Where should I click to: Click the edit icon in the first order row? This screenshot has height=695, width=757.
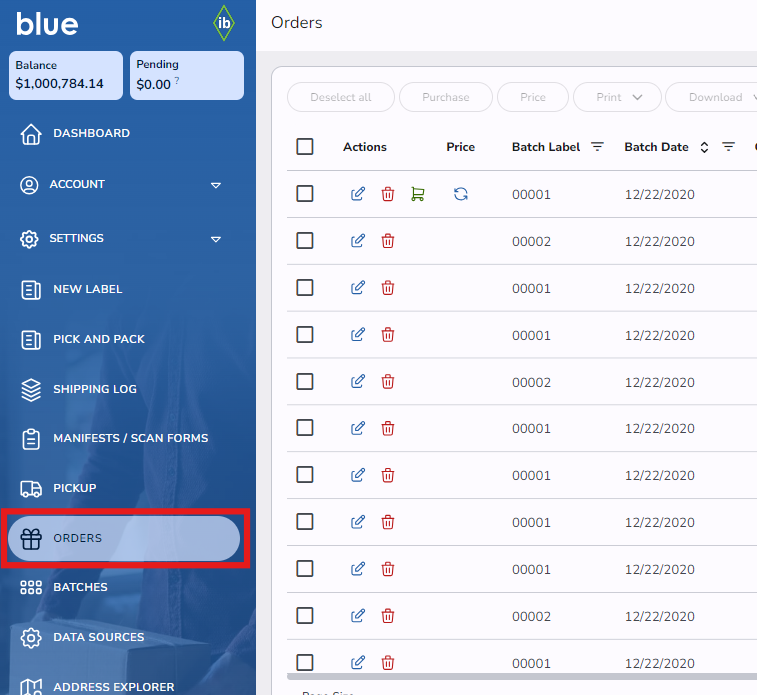(358, 194)
